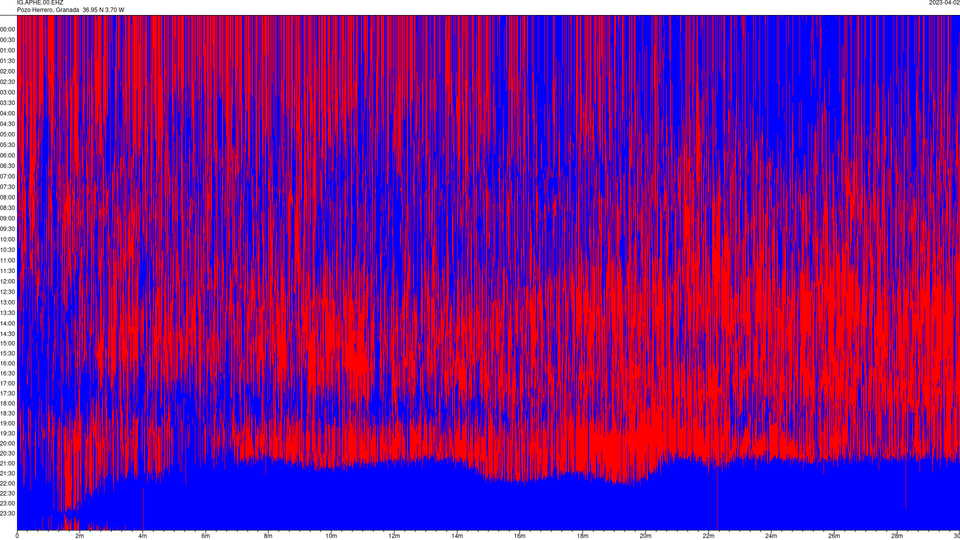This screenshot has width=960, height=540.
Task: Select the 14:00 time row label
Action: point(7,323)
